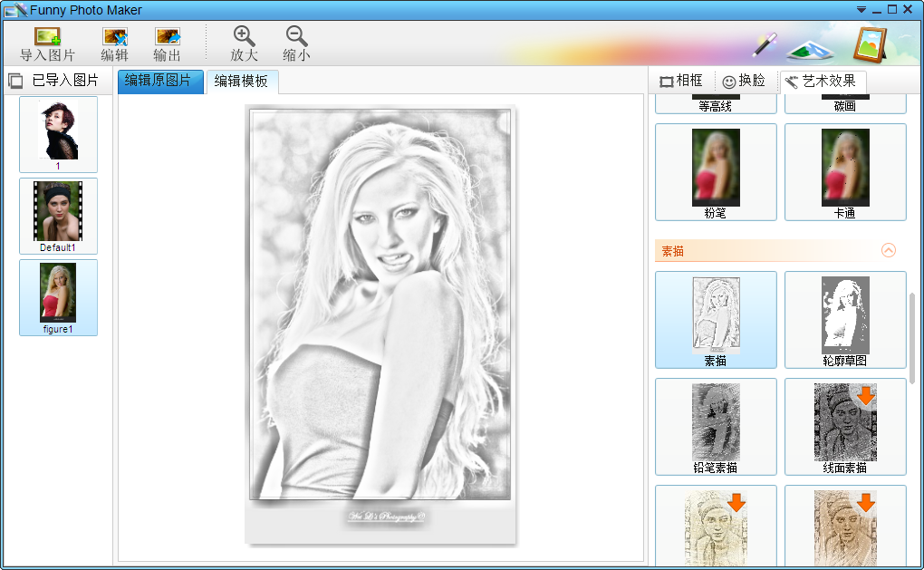The width and height of the screenshot is (924, 570).
Task: Switch to the 编辑原图片 tab
Action: pyautogui.click(x=160, y=81)
